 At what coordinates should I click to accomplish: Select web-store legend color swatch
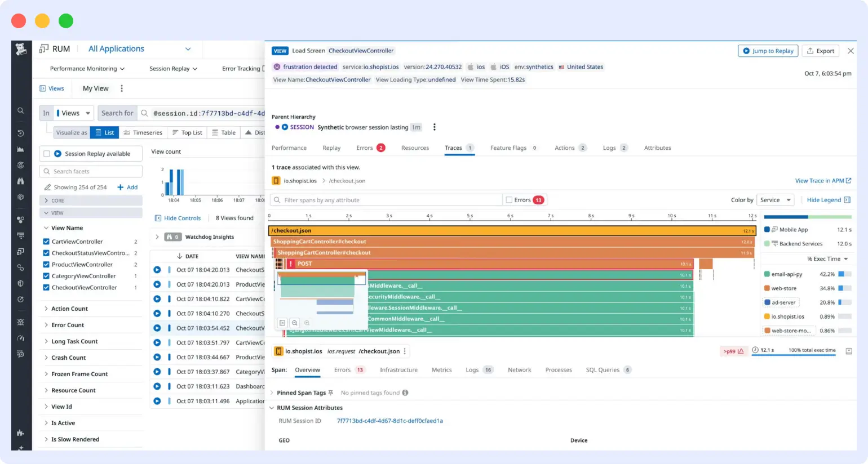pos(767,288)
